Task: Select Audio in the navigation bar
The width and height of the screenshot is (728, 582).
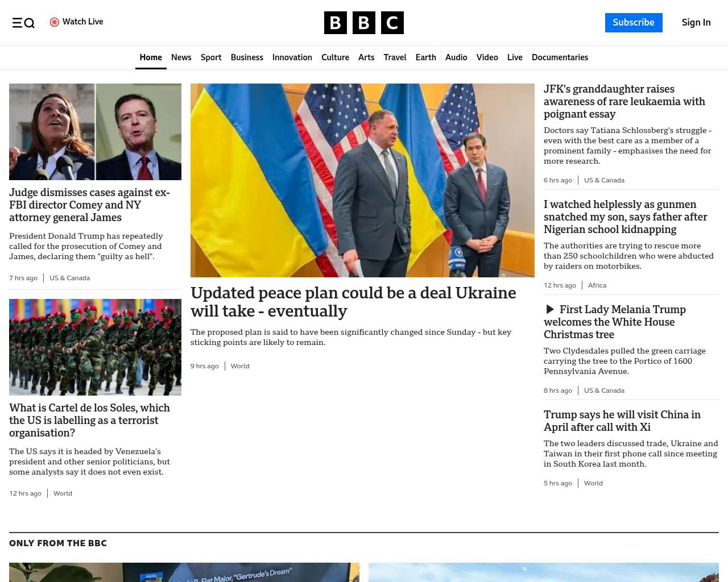Action: click(x=456, y=57)
